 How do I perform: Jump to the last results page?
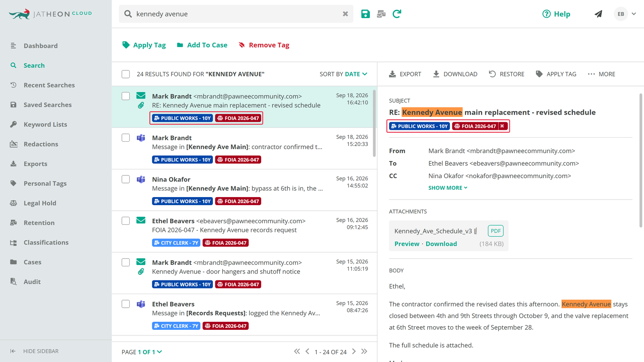364,352
